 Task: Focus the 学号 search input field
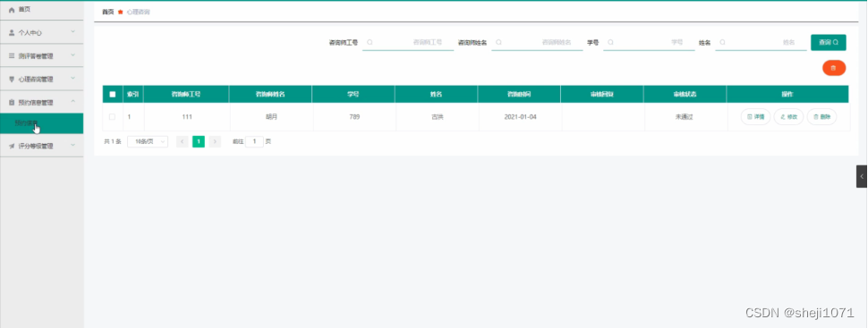point(649,42)
